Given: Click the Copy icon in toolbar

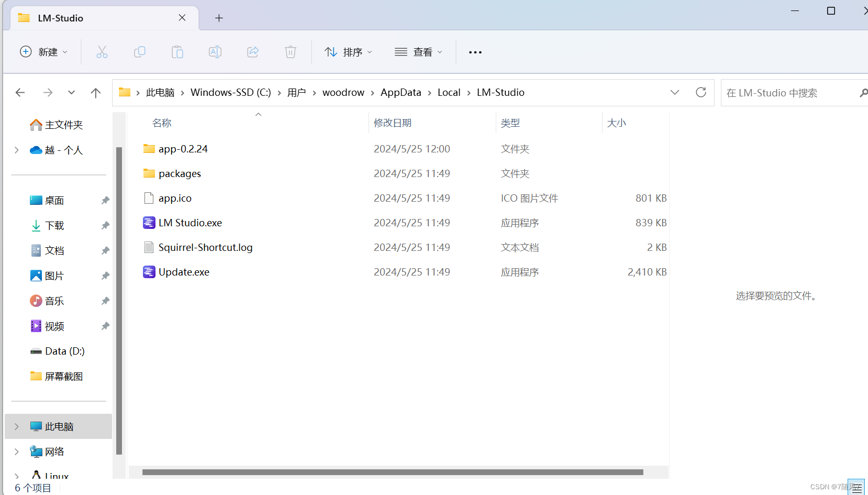Looking at the screenshot, I should 140,52.
